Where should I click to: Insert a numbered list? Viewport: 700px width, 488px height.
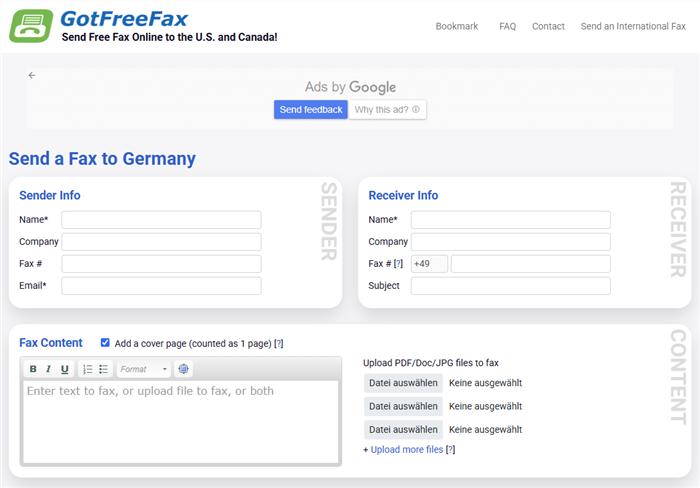pos(87,369)
